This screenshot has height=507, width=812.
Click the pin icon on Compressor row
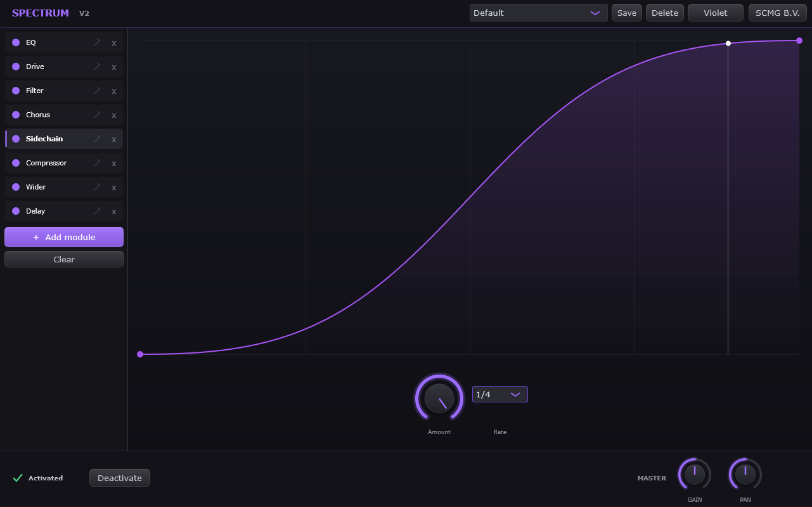pyautogui.click(x=97, y=163)
